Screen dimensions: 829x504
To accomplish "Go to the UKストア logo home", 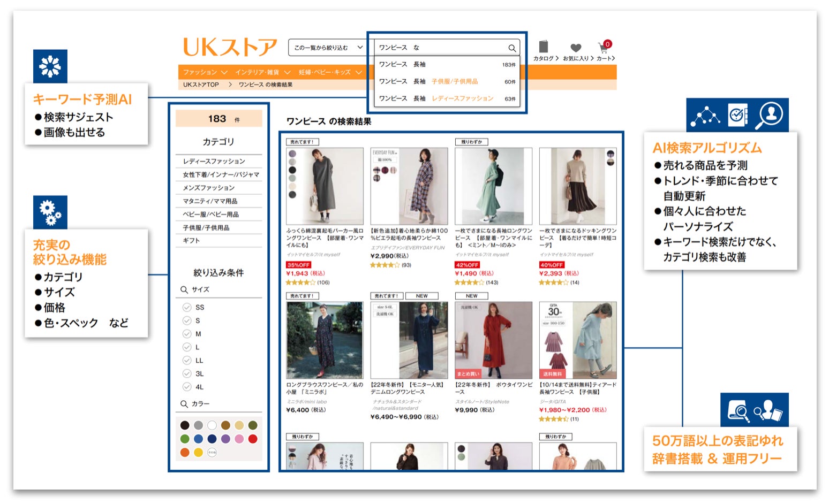I will coord(230,47).
